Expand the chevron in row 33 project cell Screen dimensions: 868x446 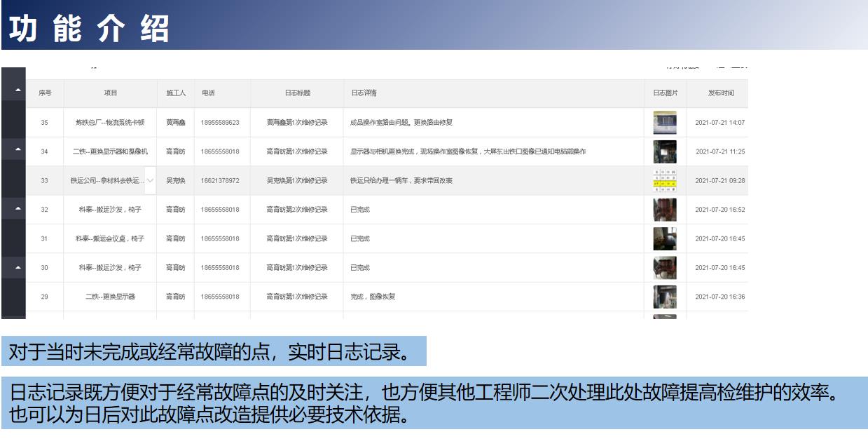click(150, 181)
